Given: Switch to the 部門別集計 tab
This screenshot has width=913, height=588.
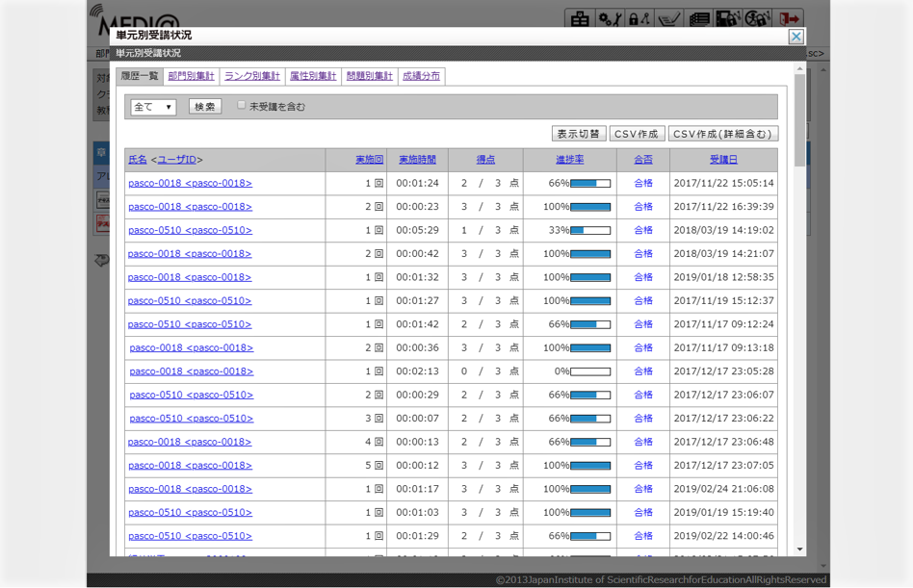Looking at the screenshot, I should (x=191, y=76).
